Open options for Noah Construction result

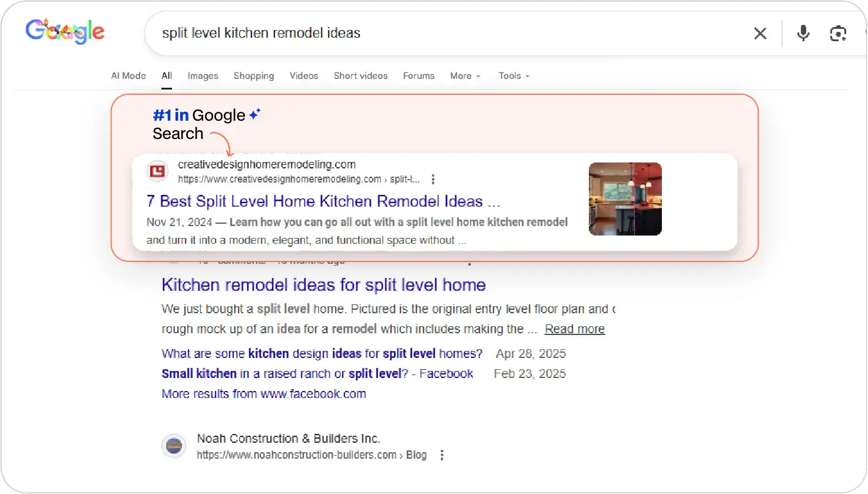[442, 455]
